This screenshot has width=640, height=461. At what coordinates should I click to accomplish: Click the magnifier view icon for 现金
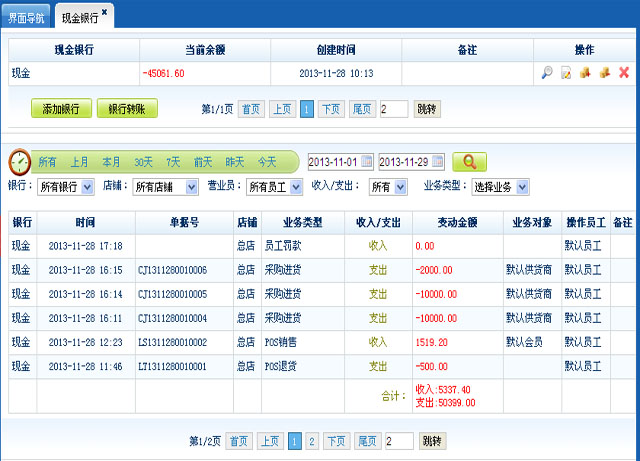click(547, 73)
